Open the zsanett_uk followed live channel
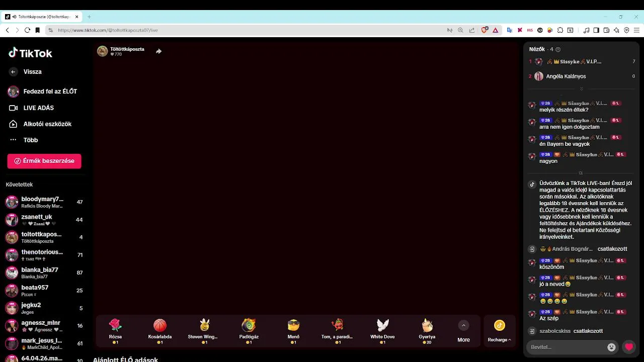Viewport: 644px width, 362px height. (44, 220)
